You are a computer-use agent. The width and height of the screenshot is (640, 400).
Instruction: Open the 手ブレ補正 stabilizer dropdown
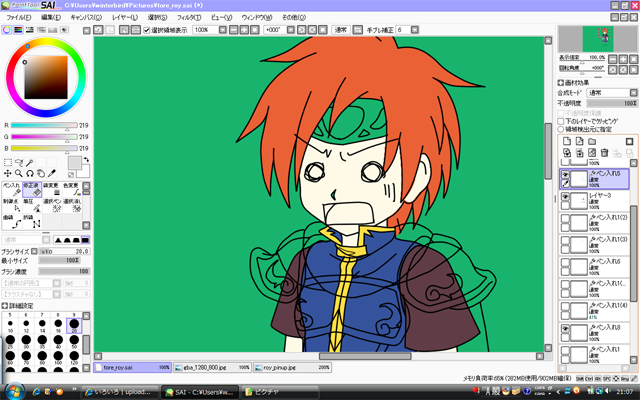point(415,30)
